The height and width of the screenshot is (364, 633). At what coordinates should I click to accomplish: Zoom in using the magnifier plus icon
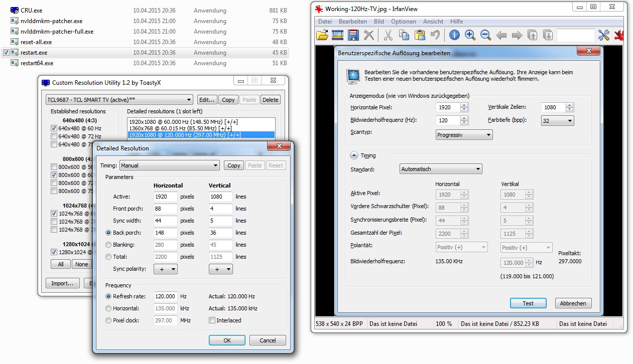[470, 35]
